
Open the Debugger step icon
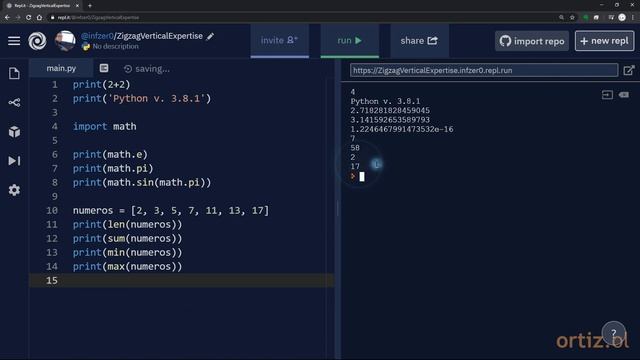[x=14, y=161]
